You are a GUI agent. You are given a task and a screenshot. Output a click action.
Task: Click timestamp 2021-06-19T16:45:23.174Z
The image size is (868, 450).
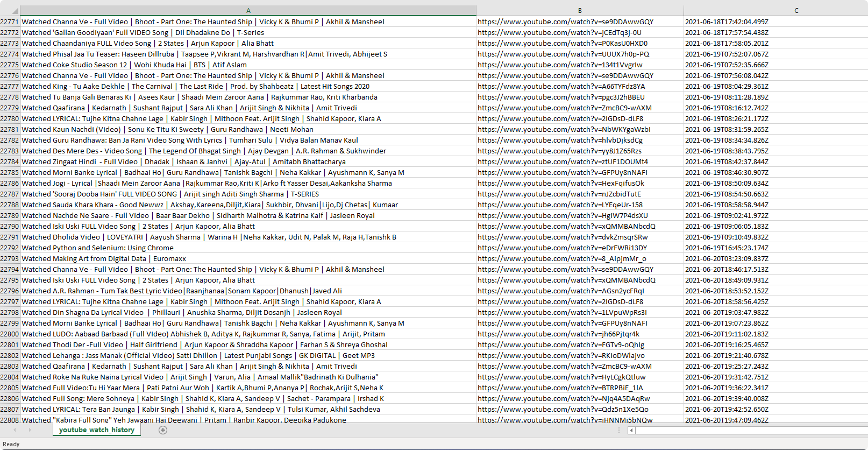(x=775, y=248)
